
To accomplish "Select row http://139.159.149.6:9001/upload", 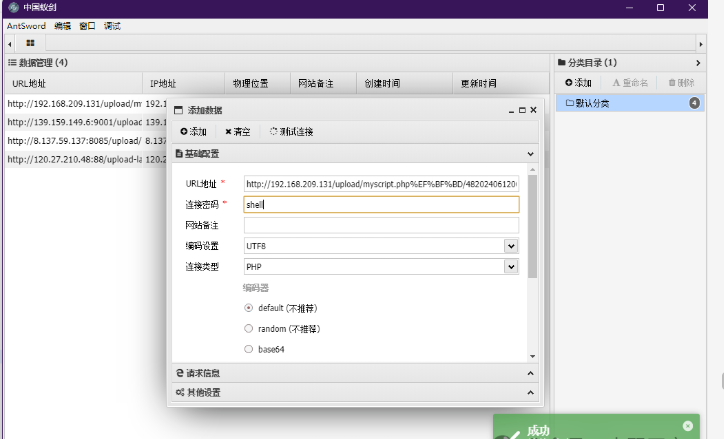I will click(86, 122).
